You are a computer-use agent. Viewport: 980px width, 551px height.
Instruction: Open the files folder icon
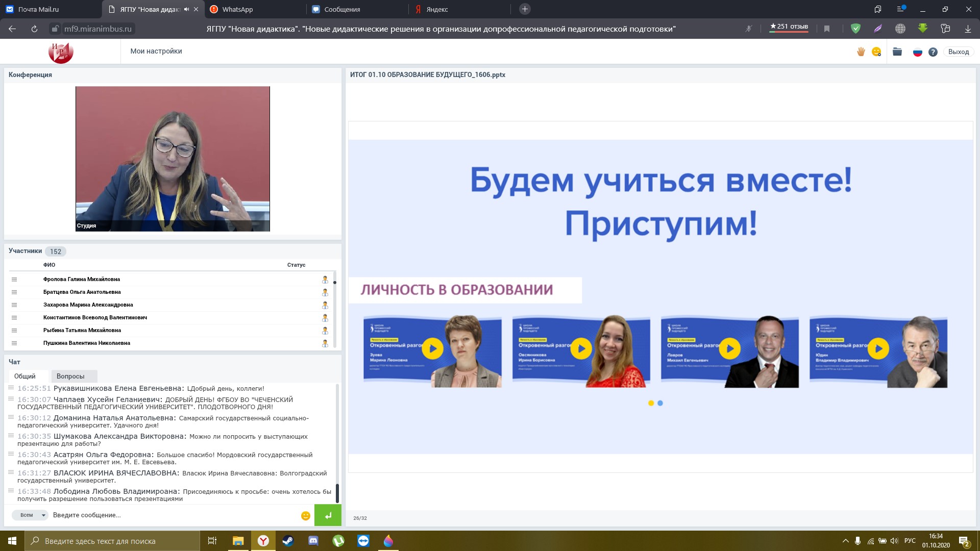897,52
